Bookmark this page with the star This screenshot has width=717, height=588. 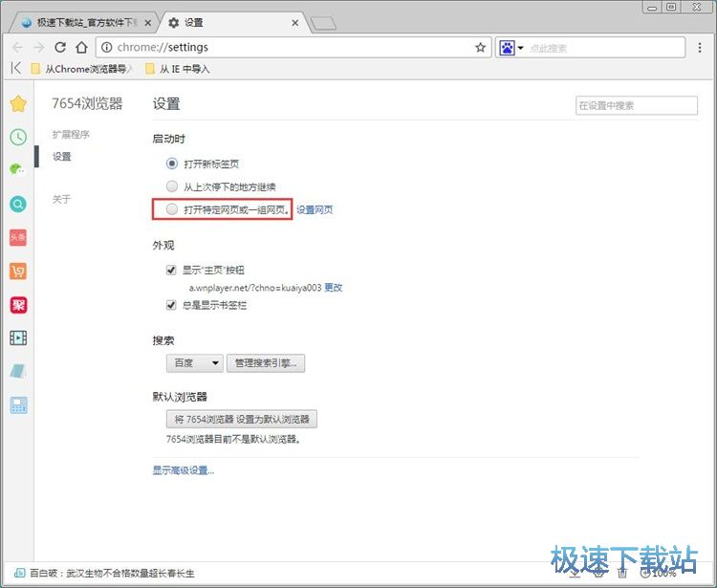480,48
